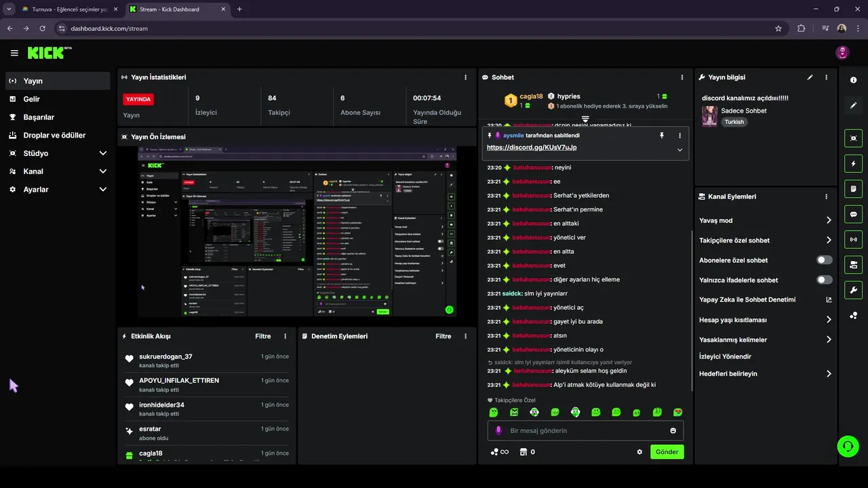Toggle the broadcast signal widget icon in the sidebar
The width and height of the screenshot is (868, 488).
point(853,239)
